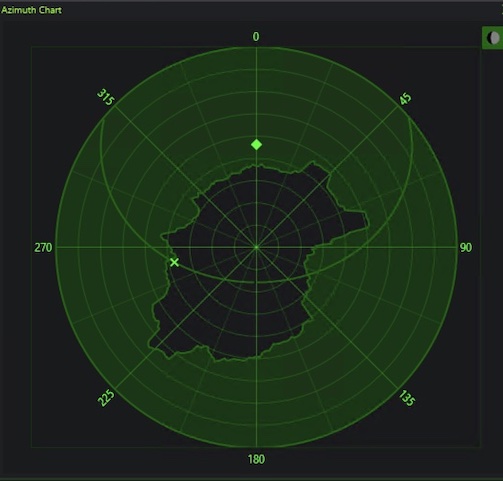Click the 270 degree azimuth label
This screenshot has height=481, width=503.
coord(43,247)
